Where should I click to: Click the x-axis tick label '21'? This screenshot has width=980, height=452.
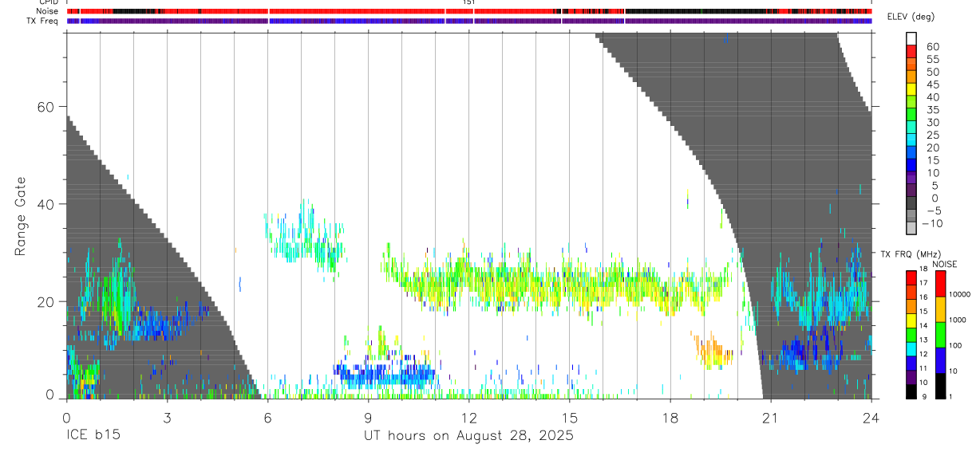(x=771, y=417)
